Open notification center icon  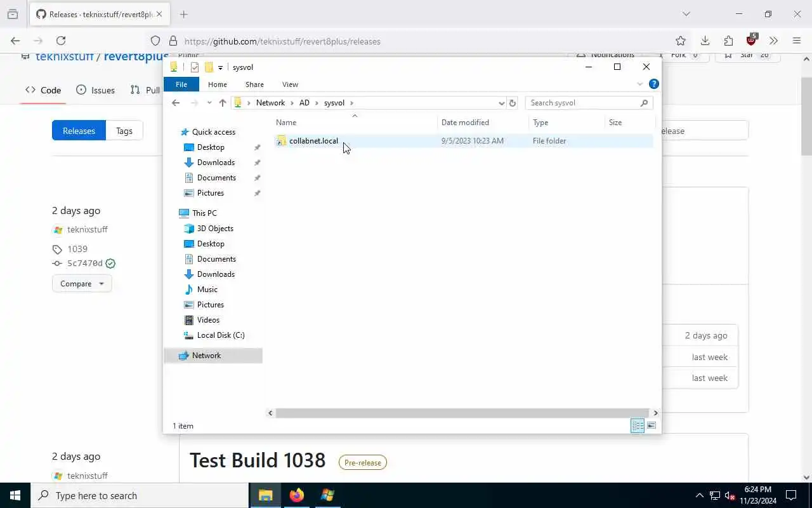791,495
